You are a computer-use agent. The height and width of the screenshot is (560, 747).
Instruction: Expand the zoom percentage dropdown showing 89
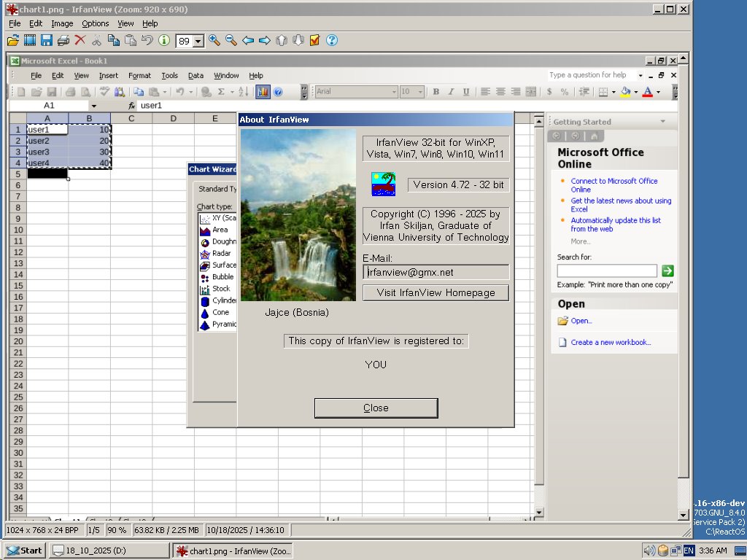click(198, 42)
